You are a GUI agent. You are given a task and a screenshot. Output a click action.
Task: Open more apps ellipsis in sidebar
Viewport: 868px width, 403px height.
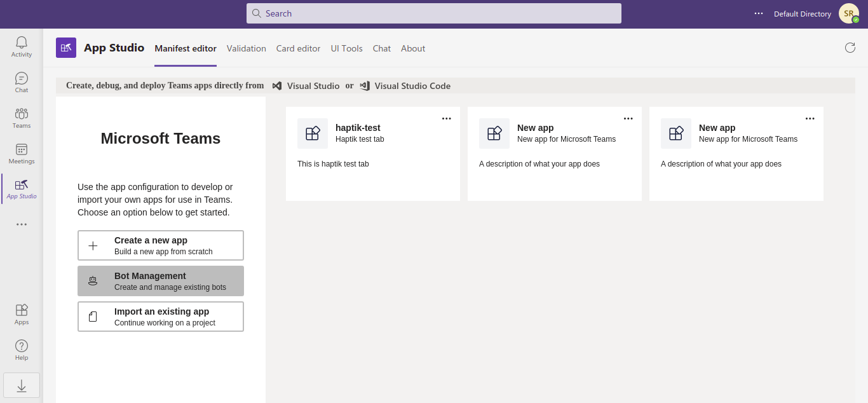point(22,224)
